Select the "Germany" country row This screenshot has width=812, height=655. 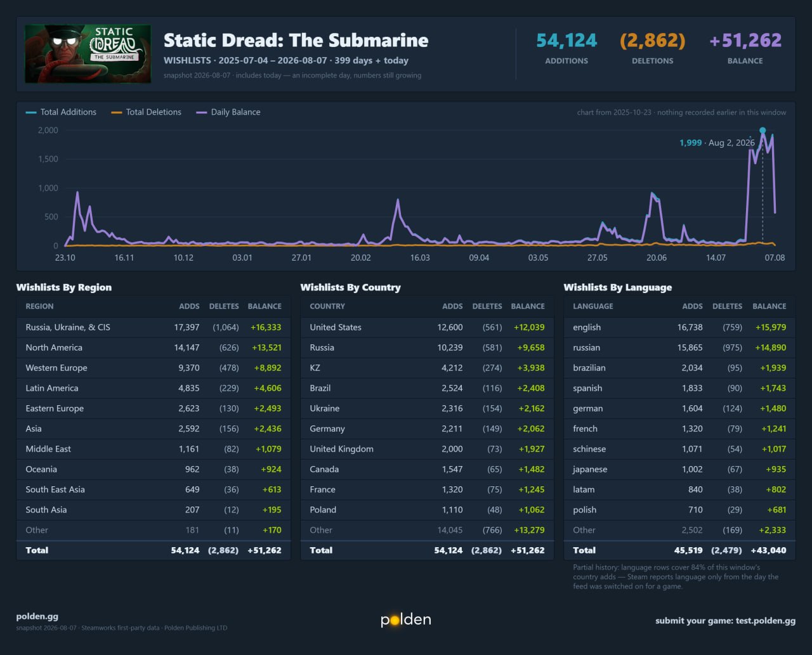[x=427, y=429]
